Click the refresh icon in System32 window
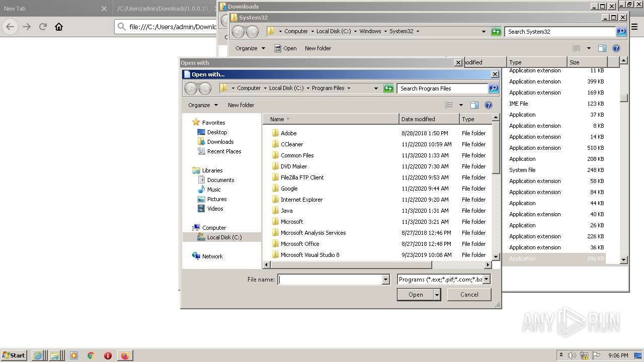The image size is (644, 362). pyautogui.click(x=496, y=32)
